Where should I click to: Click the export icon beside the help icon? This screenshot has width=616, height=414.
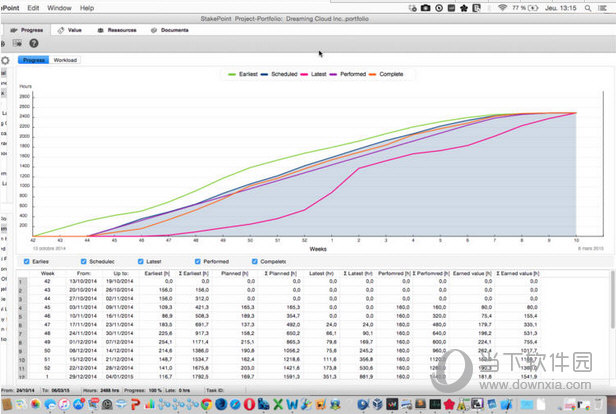coord(17,43)
